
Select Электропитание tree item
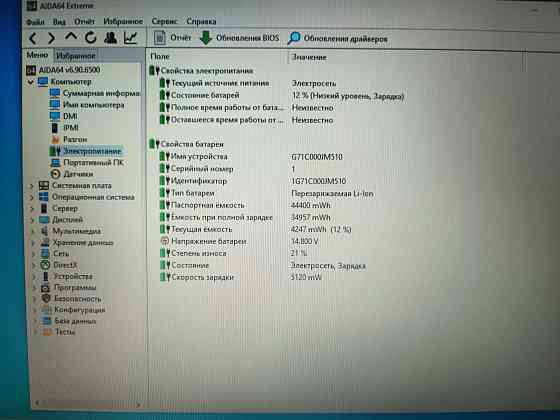point(86,151)
